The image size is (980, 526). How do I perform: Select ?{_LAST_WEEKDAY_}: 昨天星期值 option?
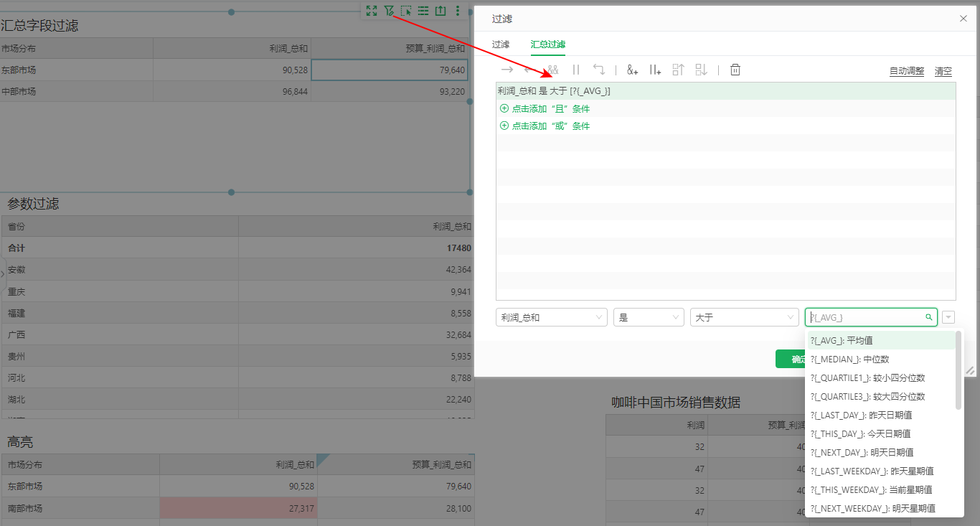(x=881, y=471)
